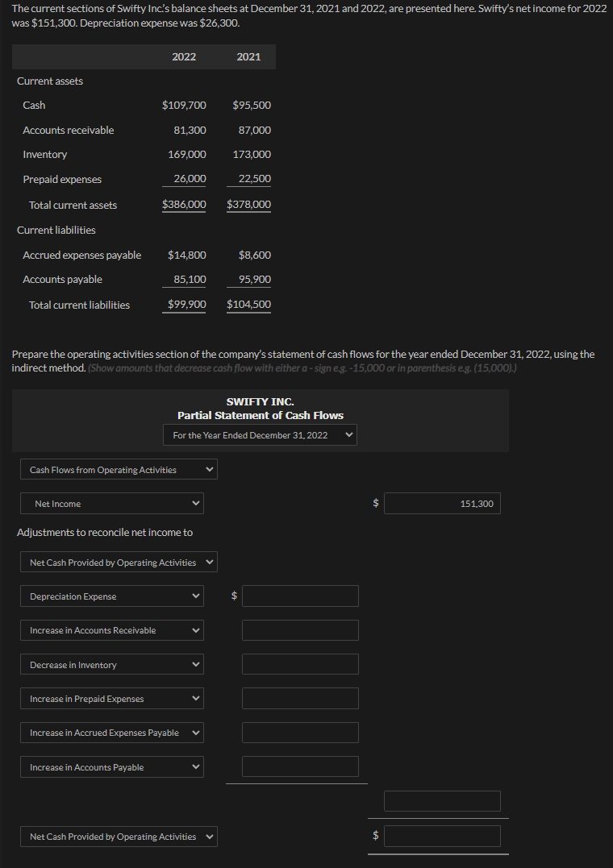The image size is (613, 868).
Task: Click the Prepaid expenses 2021 value 22,500
Action: click(254, 179)
